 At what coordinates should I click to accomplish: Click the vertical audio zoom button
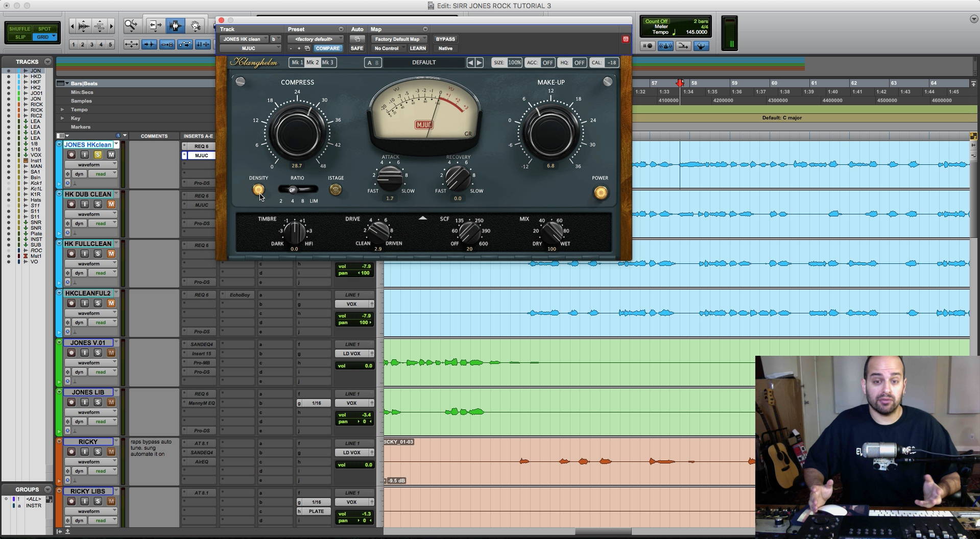(84, 26)
